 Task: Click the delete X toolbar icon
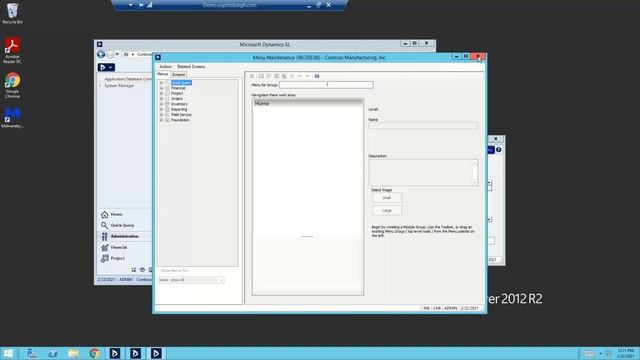point(292,76)
